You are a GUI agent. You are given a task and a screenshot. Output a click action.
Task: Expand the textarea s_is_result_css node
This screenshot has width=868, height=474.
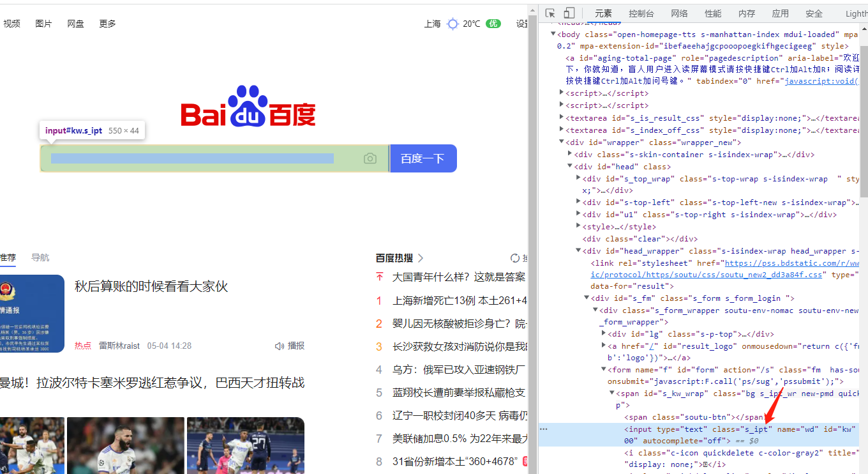562,118
